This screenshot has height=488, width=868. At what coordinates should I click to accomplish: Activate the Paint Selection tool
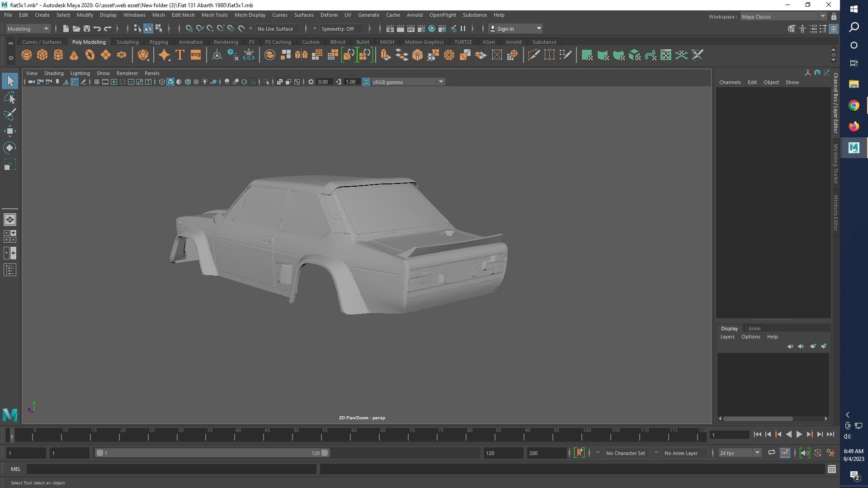10,114
